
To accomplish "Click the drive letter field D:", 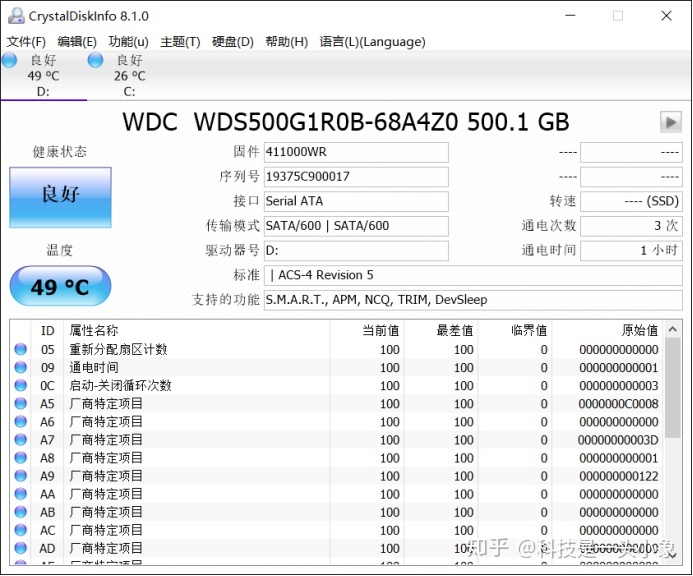I will pyautogui.click(x=356, y=251).
